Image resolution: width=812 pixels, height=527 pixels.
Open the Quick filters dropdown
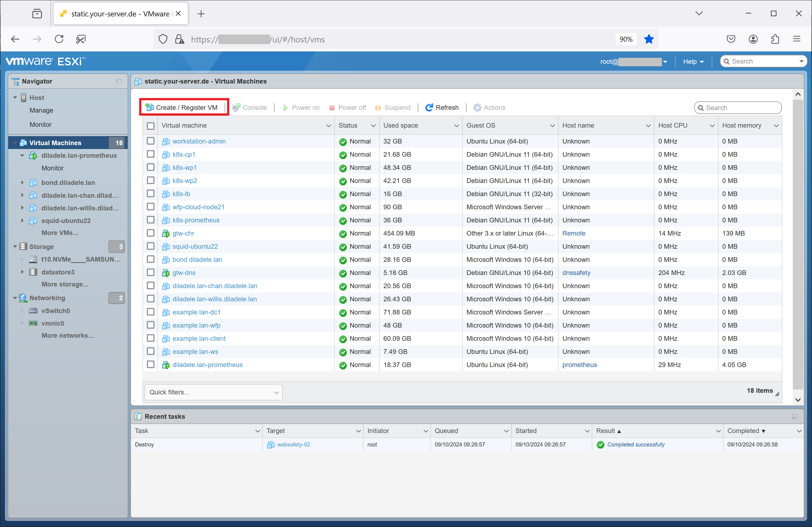tap(213, 392)
